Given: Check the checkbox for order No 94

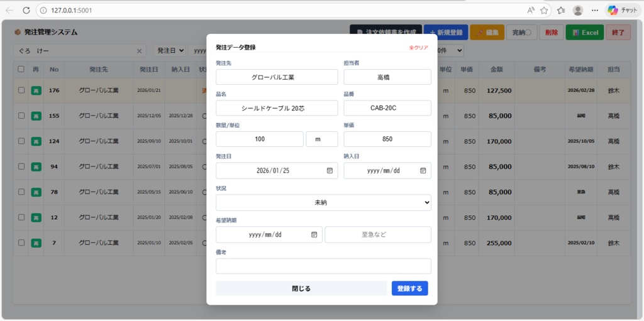Looking at the screenshot, I should pyautogui.click(x=21, y=166).
